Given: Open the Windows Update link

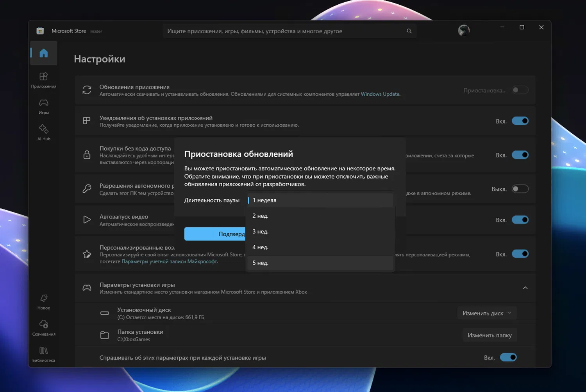Looking at the screenshot, I should (x=380, y=94).
